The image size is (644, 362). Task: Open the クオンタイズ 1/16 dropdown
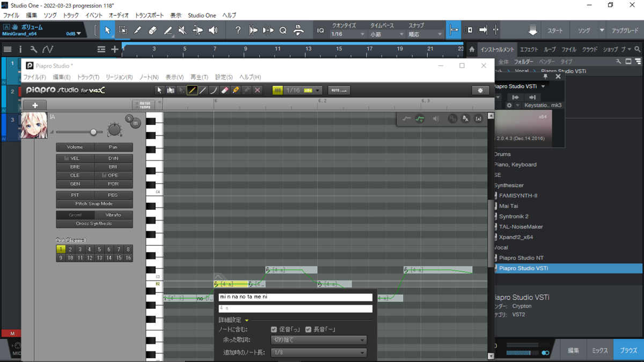click(x=347, y=34)
